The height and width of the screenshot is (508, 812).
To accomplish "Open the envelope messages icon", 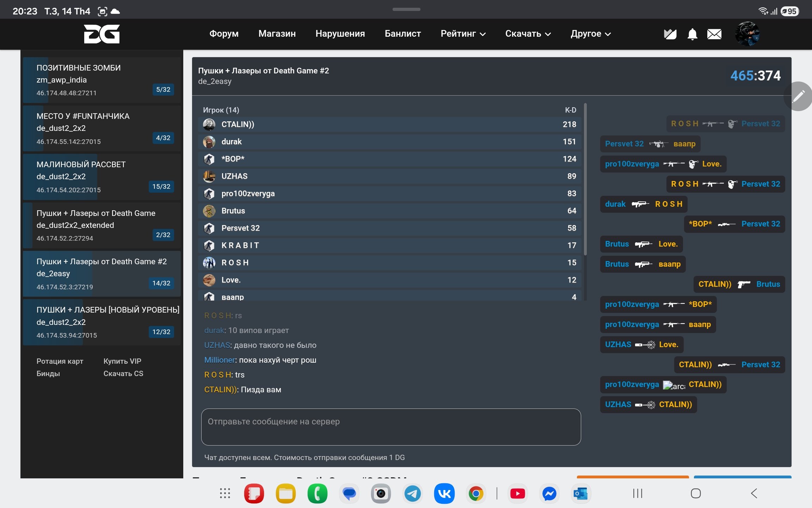I will [714, 34].
